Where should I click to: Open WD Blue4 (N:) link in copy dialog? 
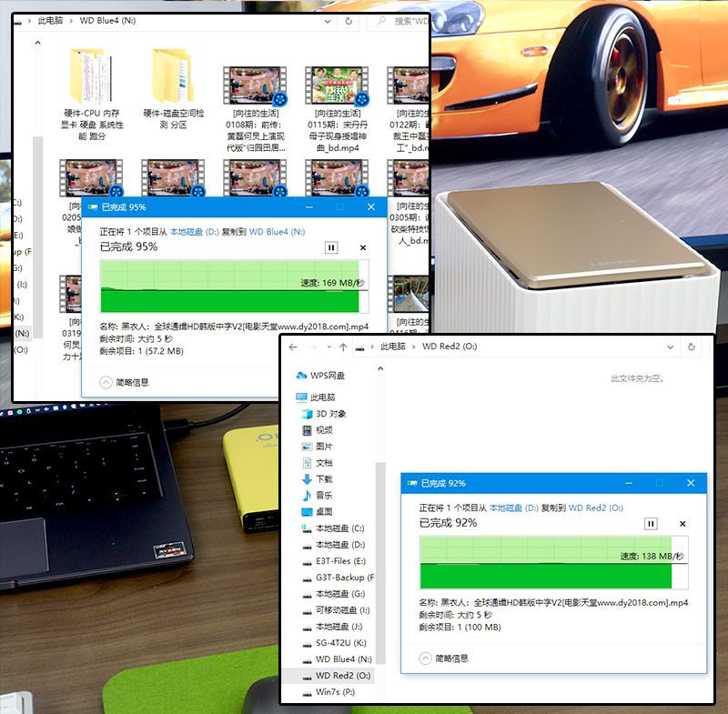277,232
